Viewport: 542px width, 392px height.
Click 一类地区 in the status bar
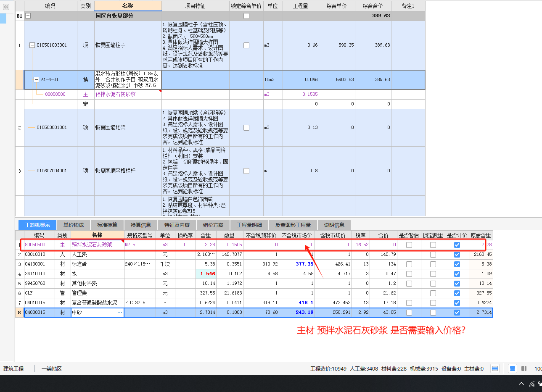(52, 369)
